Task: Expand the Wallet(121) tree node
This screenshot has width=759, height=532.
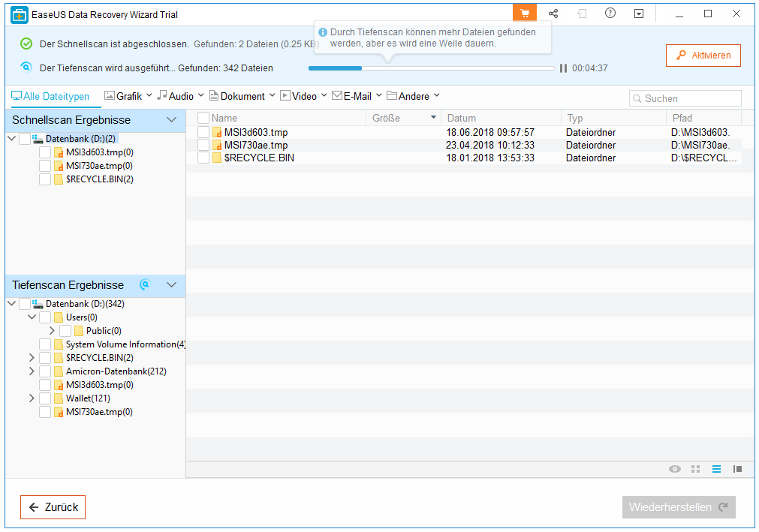Action: [x=32, y=398]
